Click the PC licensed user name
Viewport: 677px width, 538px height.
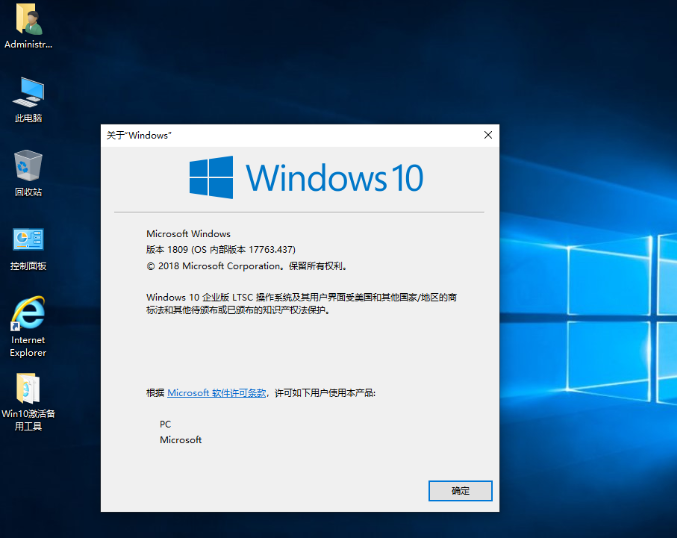[166, 424]
